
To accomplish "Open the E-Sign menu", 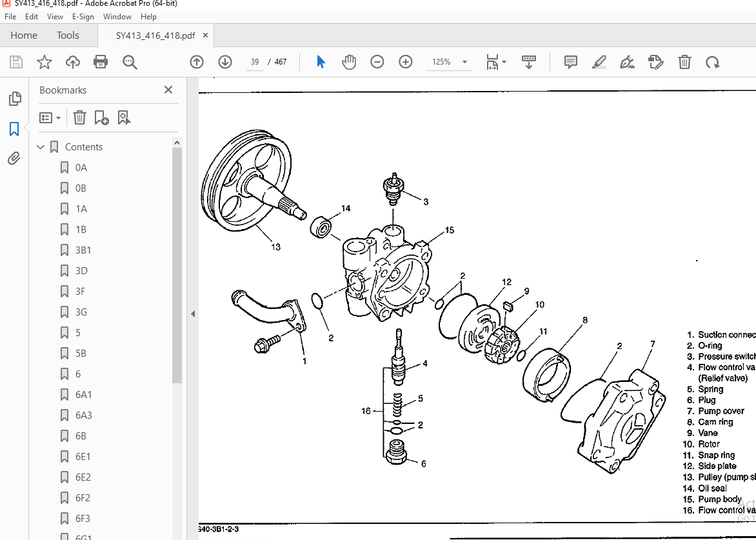I will [83, 16].
